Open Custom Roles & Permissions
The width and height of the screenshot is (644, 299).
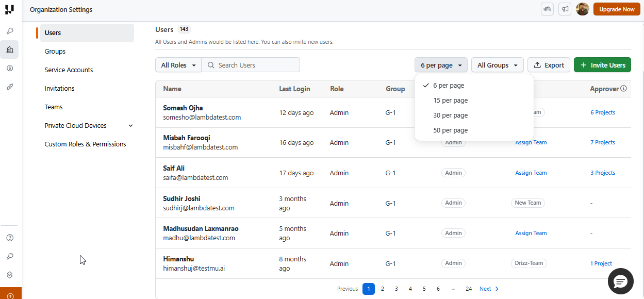coord(86,144)
